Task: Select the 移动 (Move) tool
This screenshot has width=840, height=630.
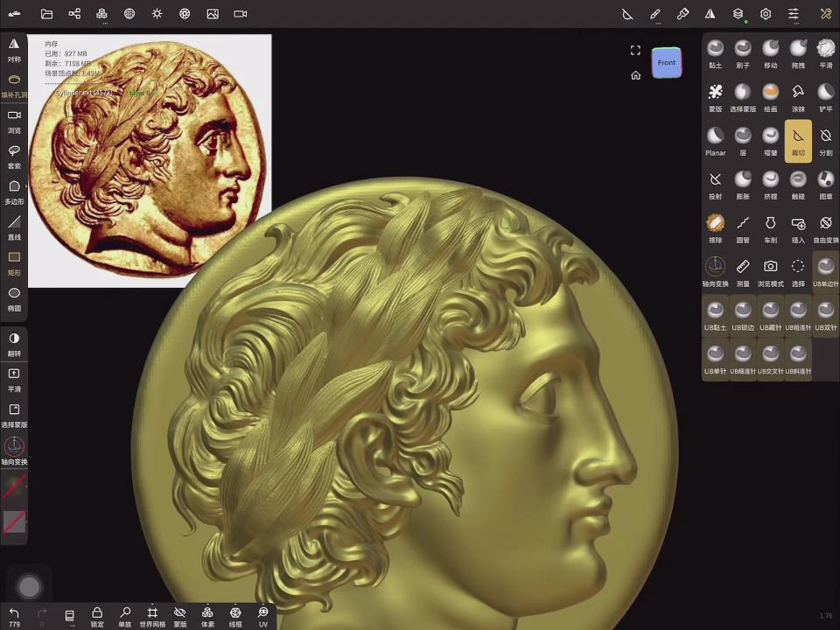Action: 770,53
